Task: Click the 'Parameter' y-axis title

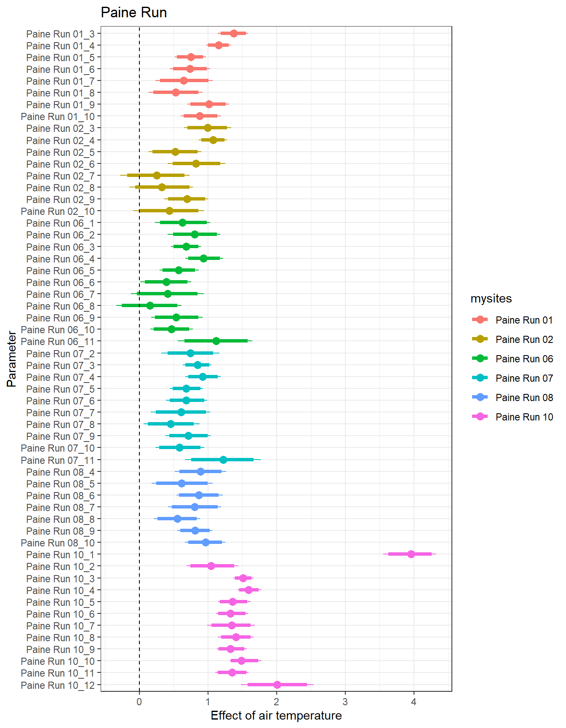Action: (11, 359)
